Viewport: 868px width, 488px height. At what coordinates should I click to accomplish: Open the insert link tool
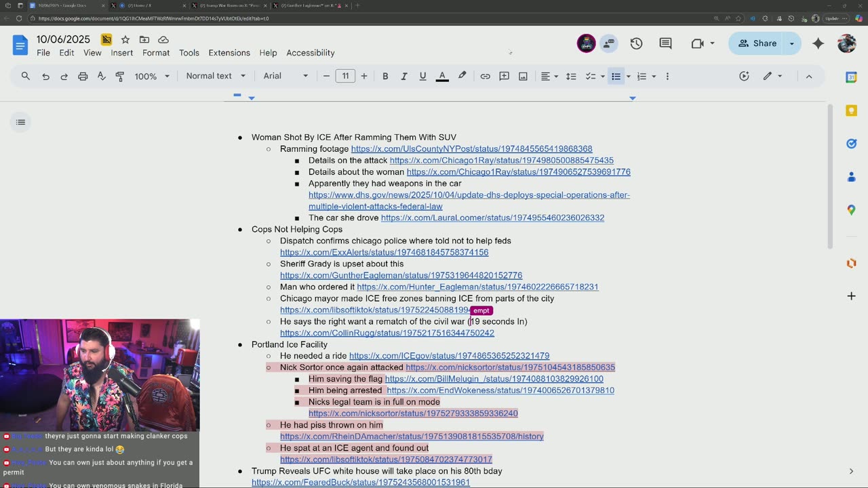pos(485,77)
